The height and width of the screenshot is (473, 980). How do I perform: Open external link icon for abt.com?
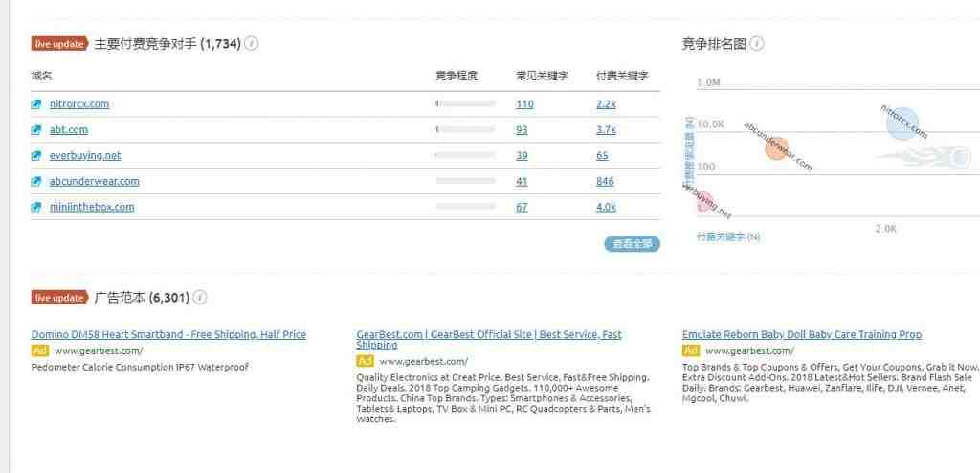(x=36, y=130)
